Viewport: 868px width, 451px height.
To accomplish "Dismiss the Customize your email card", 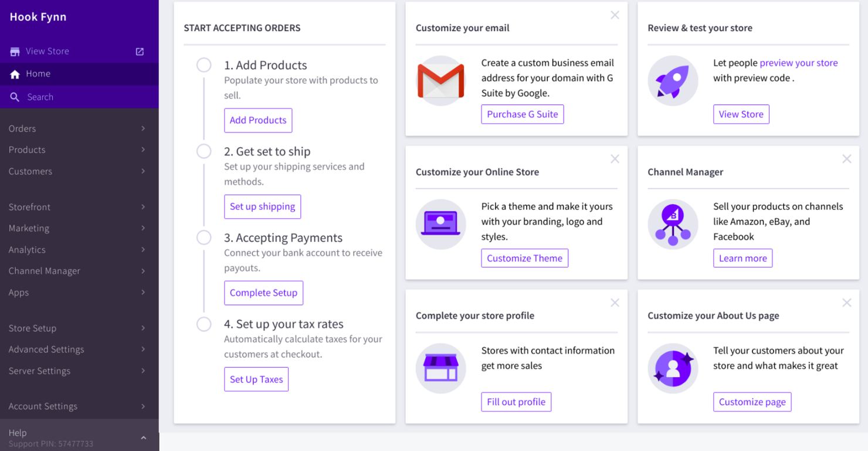I will coord(615,15).
